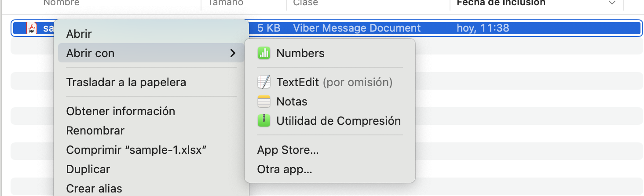Select Trasladar a la papelera
644x196 pixels.
tap(126, 82)
